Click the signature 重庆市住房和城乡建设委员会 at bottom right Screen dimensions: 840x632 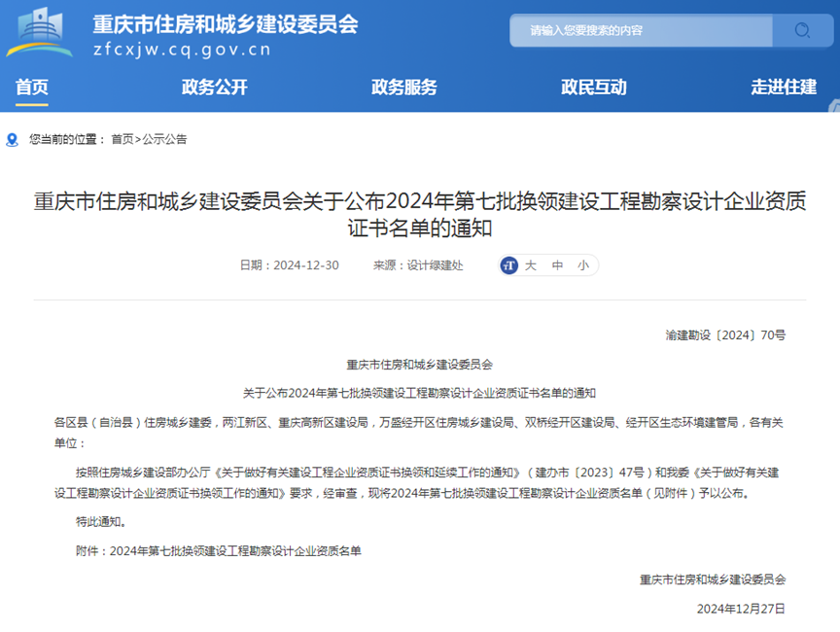coord(713,579)
